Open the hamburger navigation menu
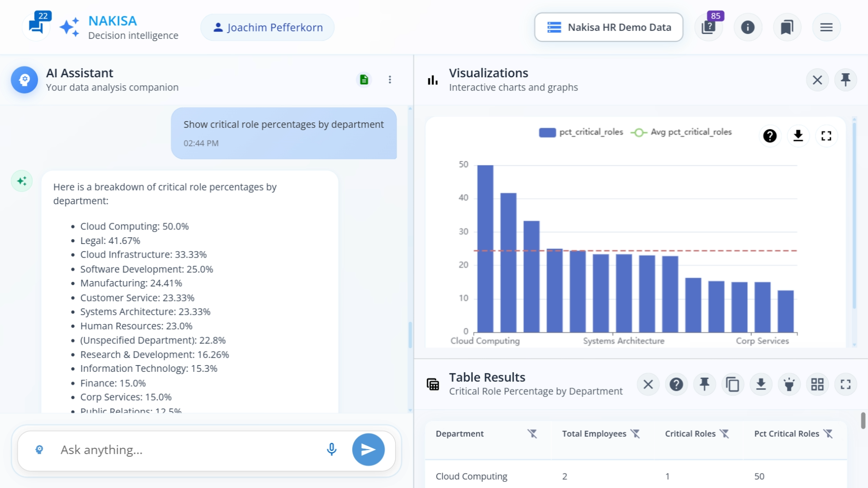This screenshot has width=868, height=488. (826, 27)
